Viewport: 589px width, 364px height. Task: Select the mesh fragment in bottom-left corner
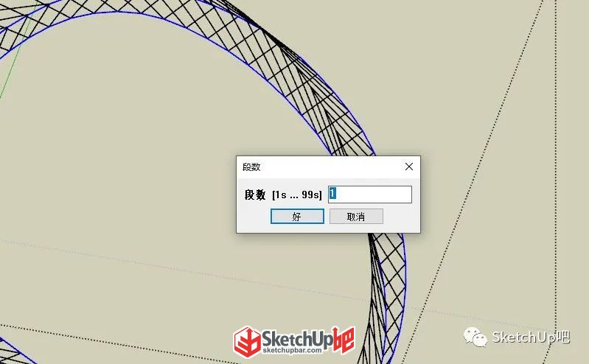tap(15, 351)
